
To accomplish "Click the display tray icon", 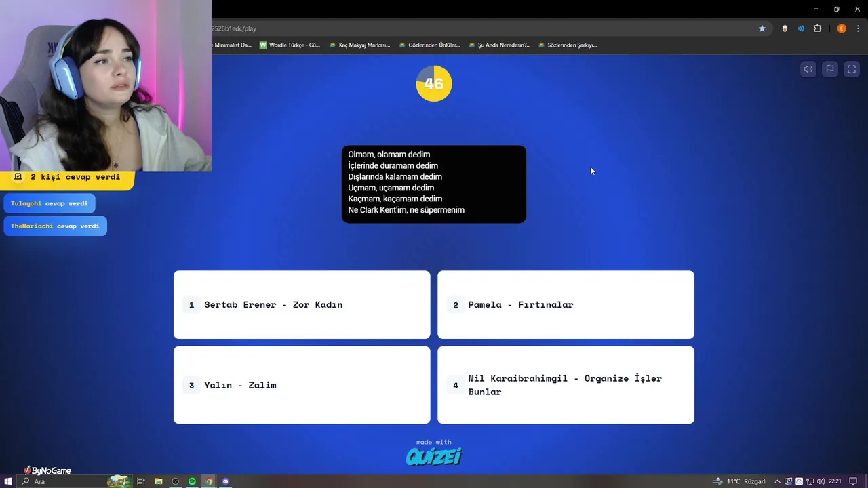I will tap(789, 481).
